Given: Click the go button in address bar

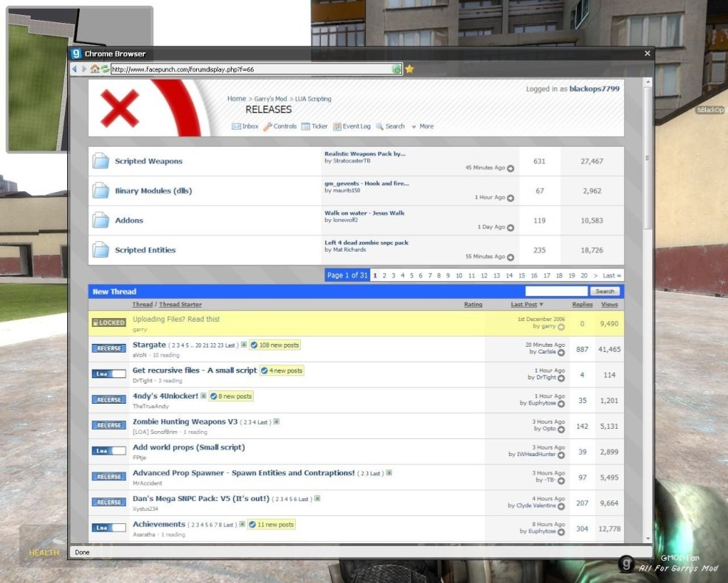Looking at the screenshot, I should click(x=397, y=69).
